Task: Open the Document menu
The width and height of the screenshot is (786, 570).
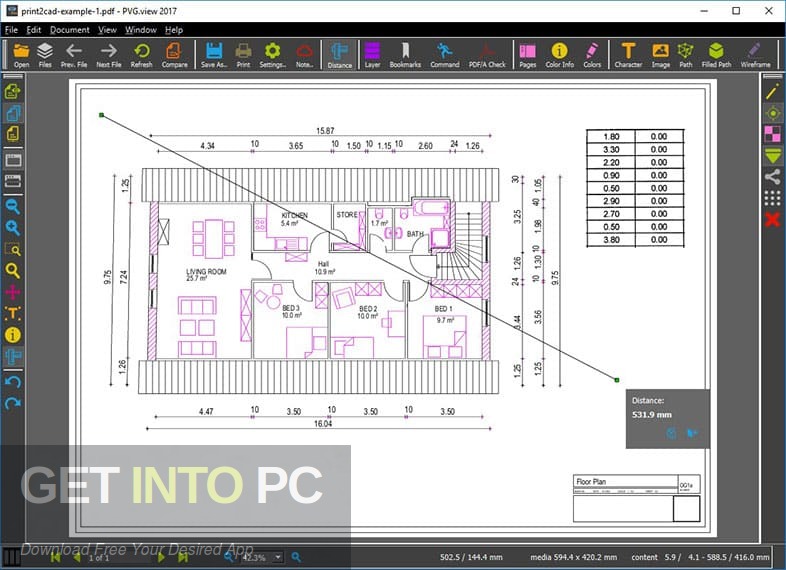Action: [70, 30]
